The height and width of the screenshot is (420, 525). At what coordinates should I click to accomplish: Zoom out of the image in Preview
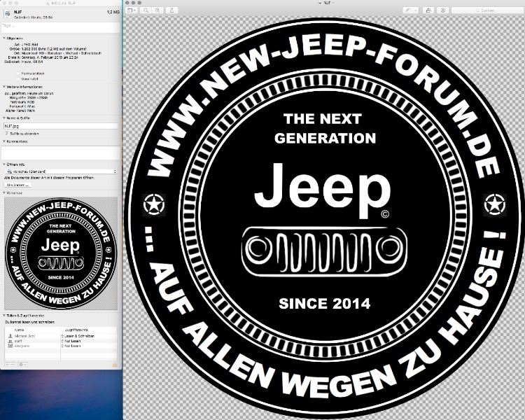pyautogui.click(x=145, y=10)
